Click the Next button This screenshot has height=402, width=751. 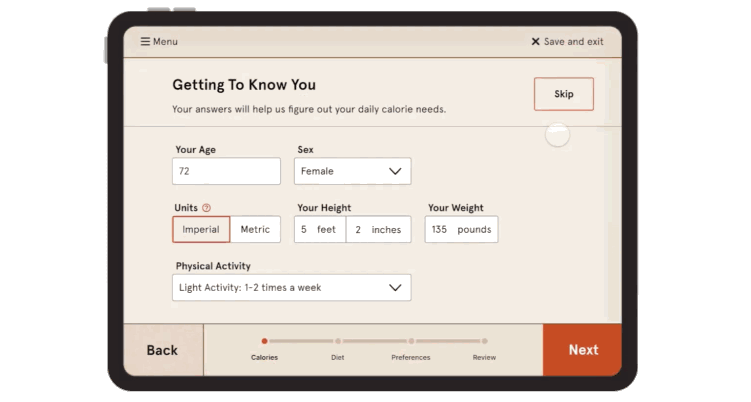tap(582, 350)
